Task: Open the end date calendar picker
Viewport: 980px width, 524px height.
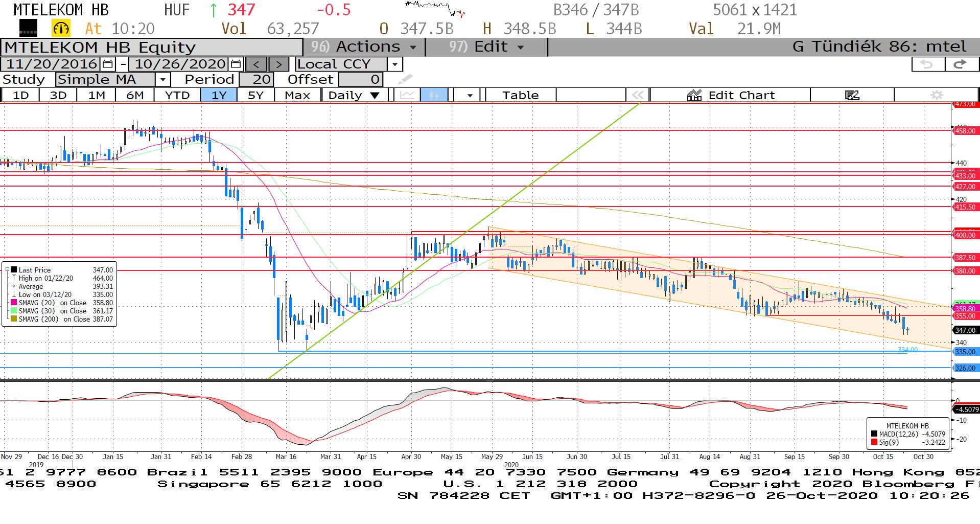Action: pos(236,64)
